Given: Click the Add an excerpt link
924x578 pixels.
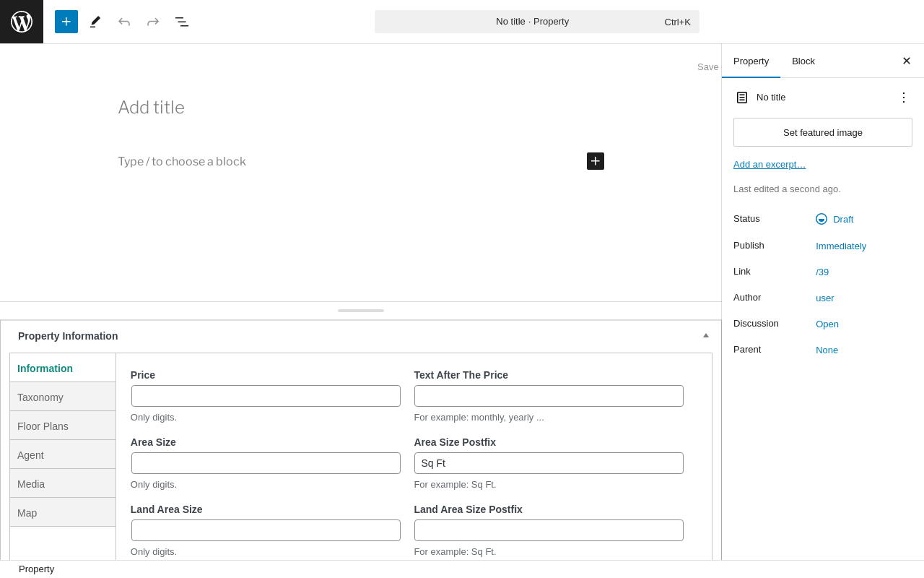Looking at the screenshot, I should click(770, 164).
